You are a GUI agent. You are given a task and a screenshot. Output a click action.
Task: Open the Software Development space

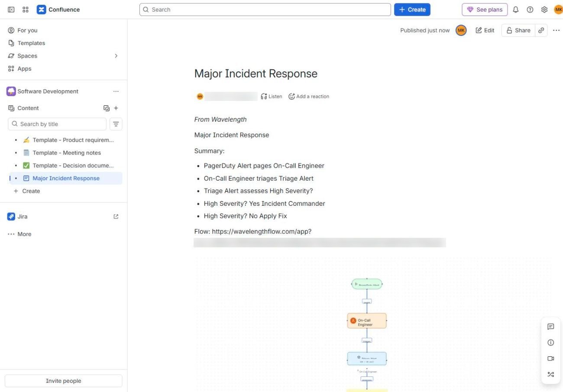coord(48,91)
